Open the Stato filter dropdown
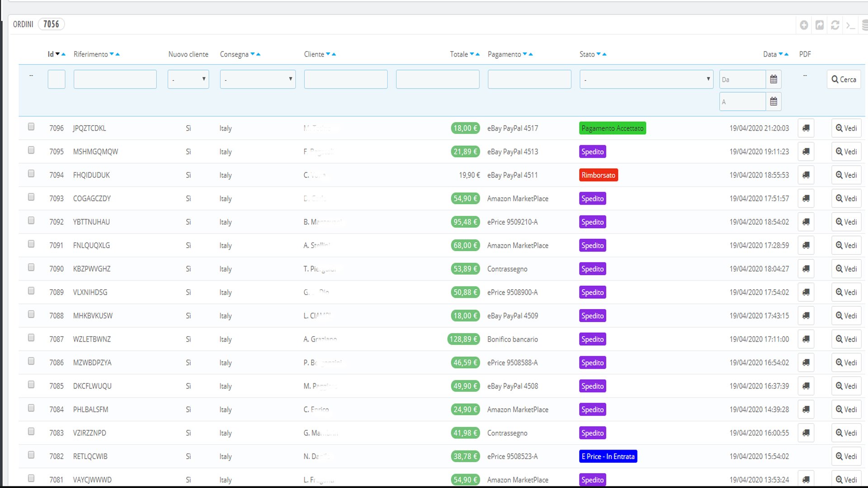868x488 pixels. pos(646,80)
